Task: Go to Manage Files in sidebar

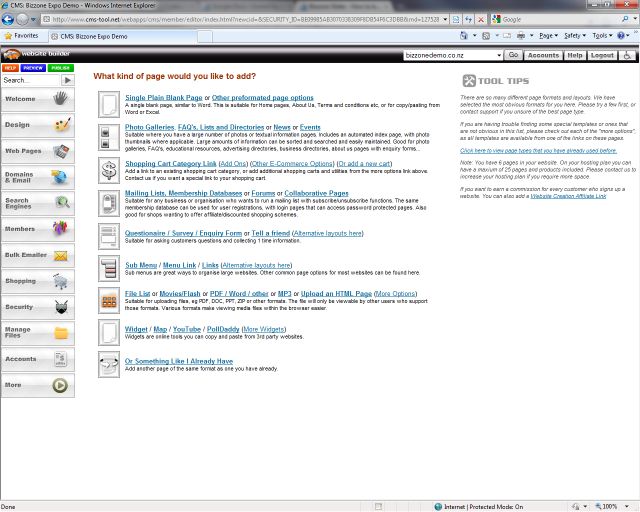Action: tap(37, 332)
